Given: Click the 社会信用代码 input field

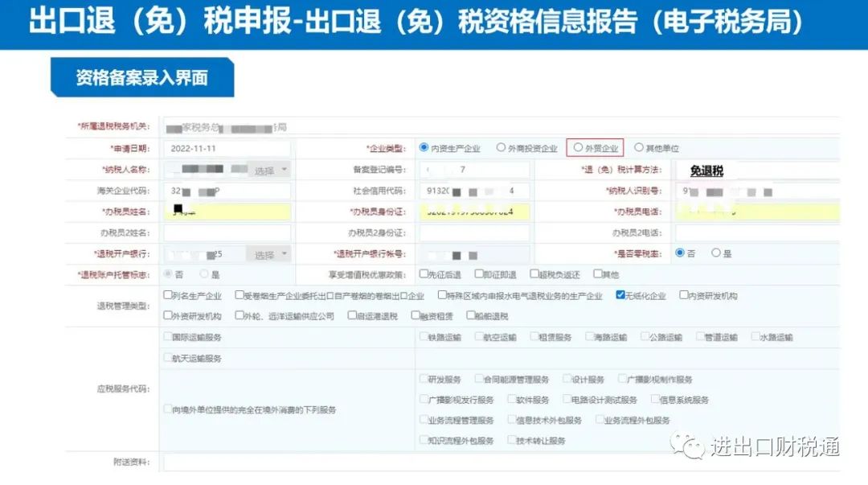Looking at the screenshot, I should point(474,191).
